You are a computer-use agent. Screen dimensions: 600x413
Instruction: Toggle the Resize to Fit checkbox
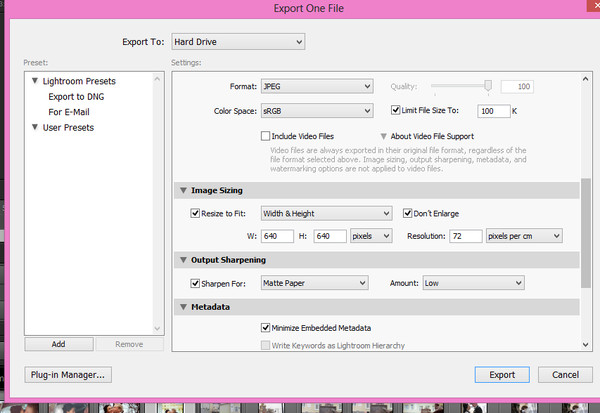[195, 213]
